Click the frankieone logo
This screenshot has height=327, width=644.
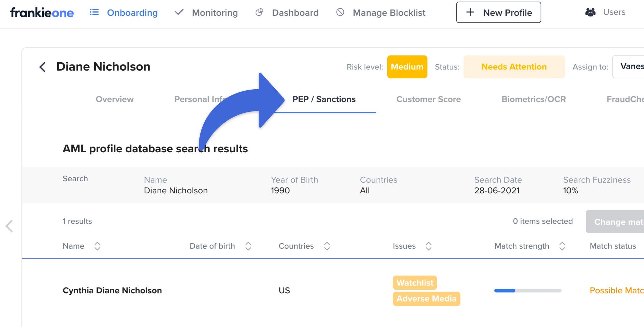coord(42,13)
